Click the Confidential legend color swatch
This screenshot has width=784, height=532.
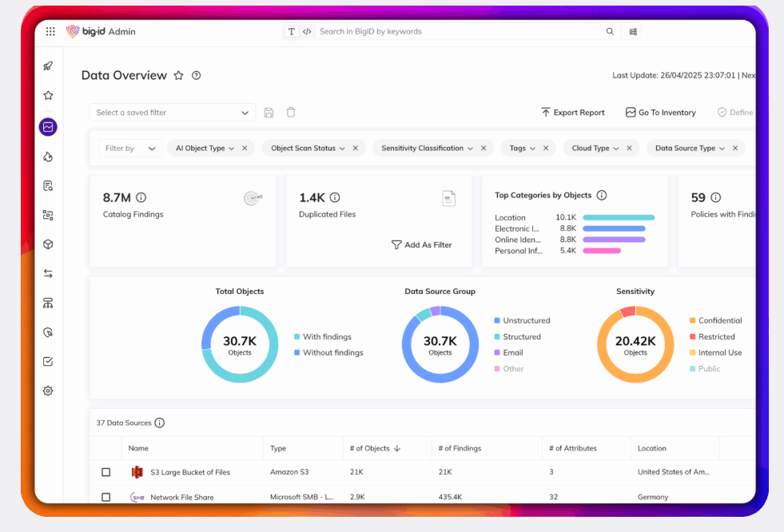click(693, 320)
